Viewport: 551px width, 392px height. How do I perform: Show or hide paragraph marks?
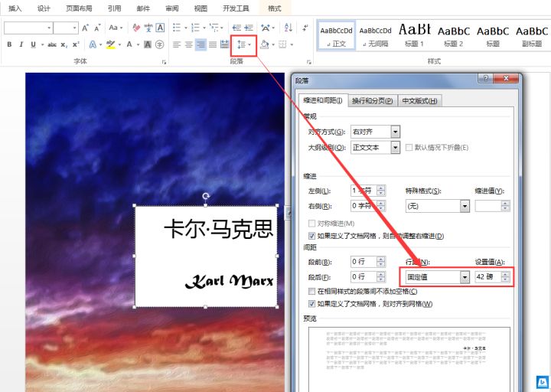(x=305, y=28)
